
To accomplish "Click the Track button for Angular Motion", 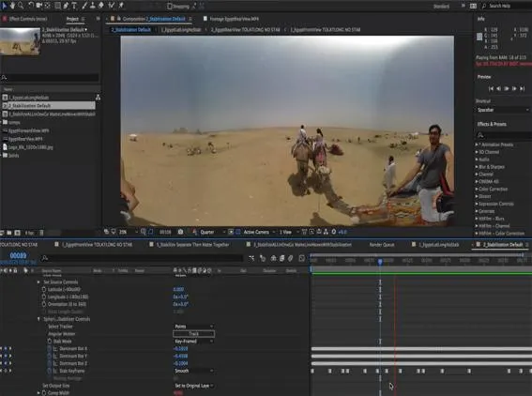I will (193, 334).
